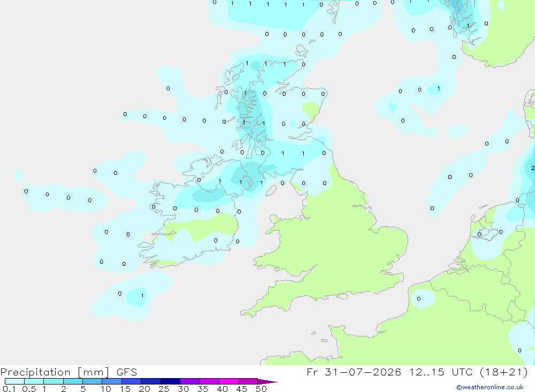Click the '0.1' legend scale label

[9, 389]
